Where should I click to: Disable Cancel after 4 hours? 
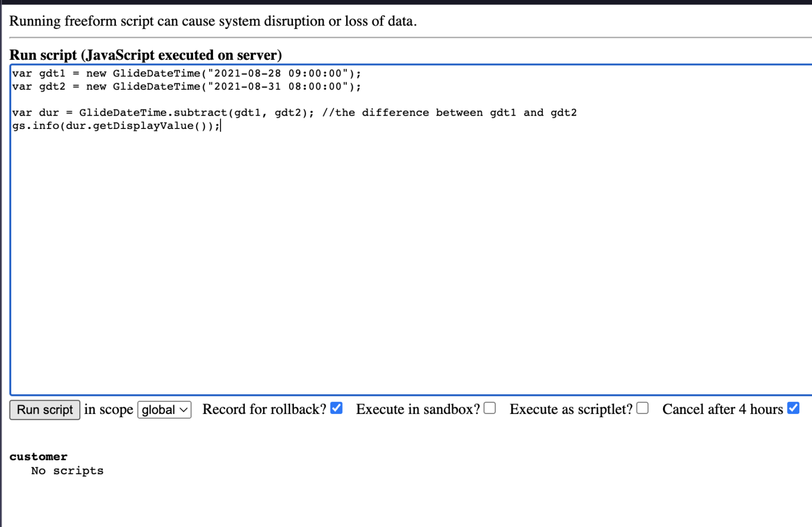coord(793,408)
